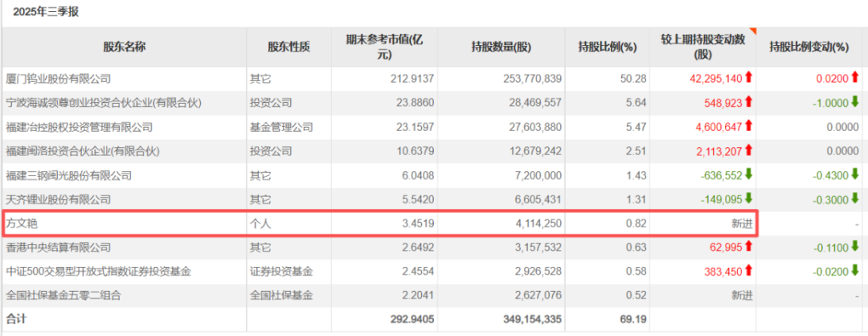868x336 pixels.
Task: Click the 较上期持股变动数(股) column header
Action: coord(703,47)
